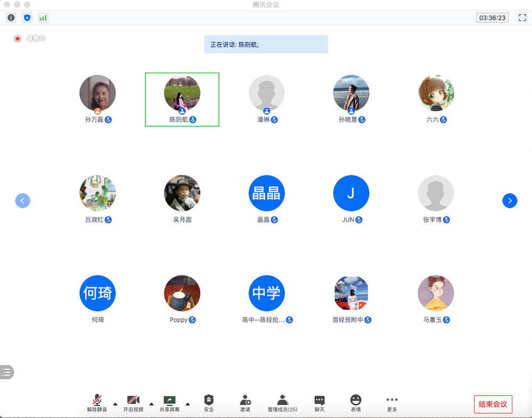
Task: Turn on camera with 开启视频
Action: pyautogui.click(x=133, y=403)
